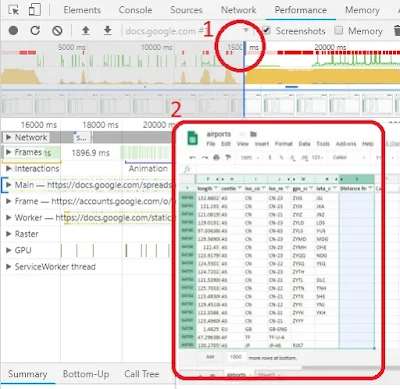The height and width of the screenshot is (389, 400).
Task: Click the increase decimal places icon
Action: click(x=304, y=157)
